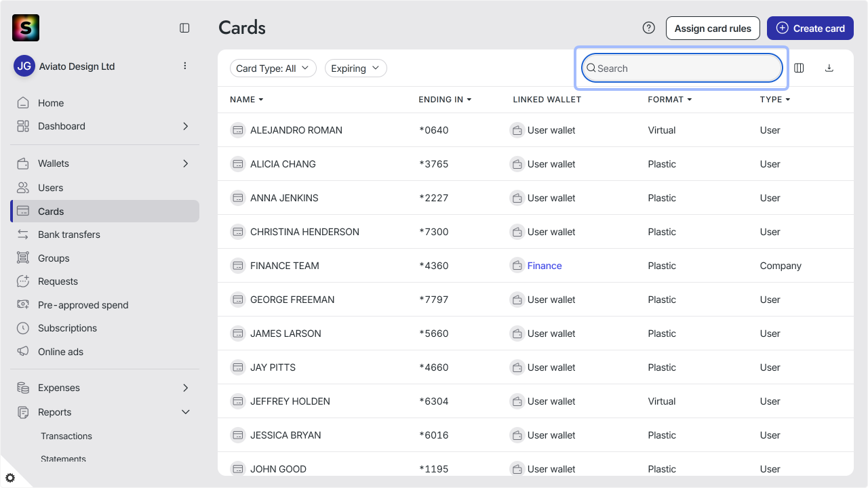Click the LINKED WALLET column header
Screen dimensions: 868x488
[x=547, y=100]
